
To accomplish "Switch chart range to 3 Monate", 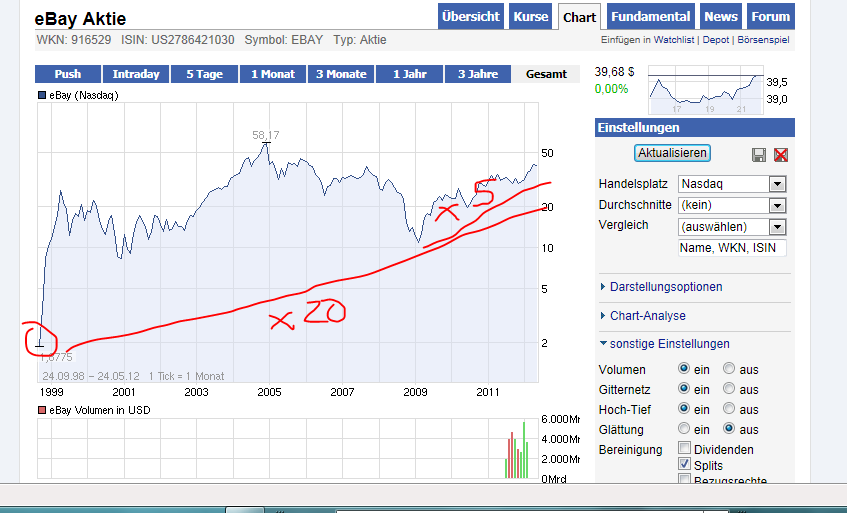I will coord(341,74).
